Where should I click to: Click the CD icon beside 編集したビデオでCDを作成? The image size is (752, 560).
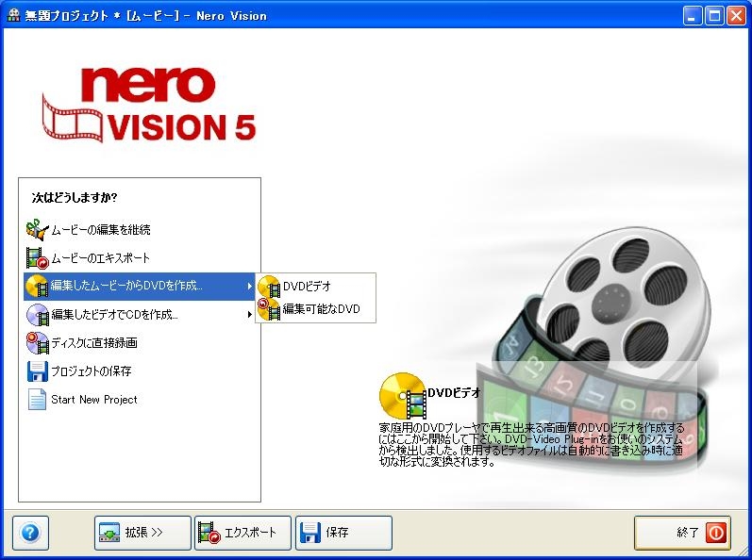38,315
